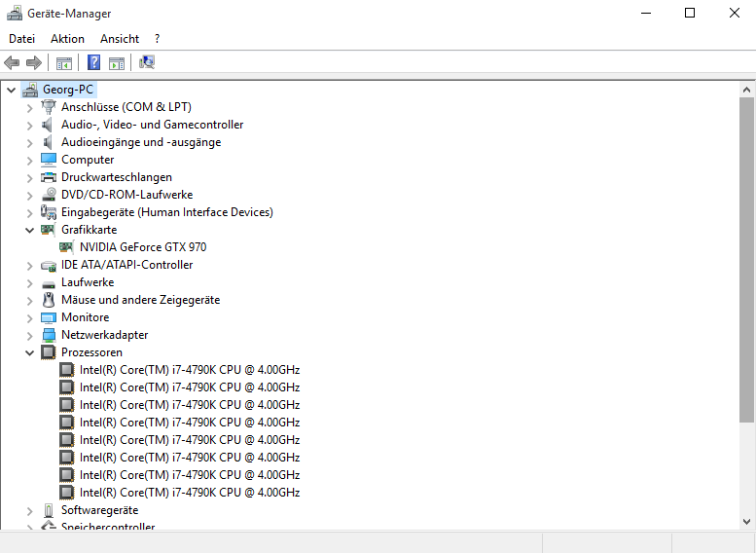
Task: Minimize the Geräte-Manager window
Action: point(646,13)
